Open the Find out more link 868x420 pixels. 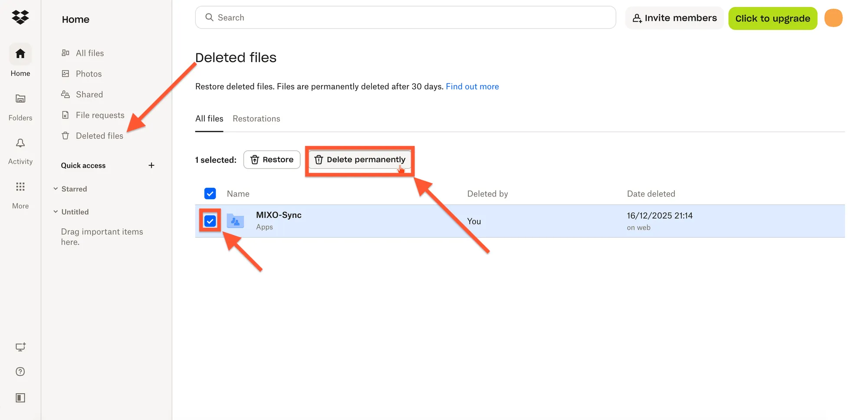(472, 86)
